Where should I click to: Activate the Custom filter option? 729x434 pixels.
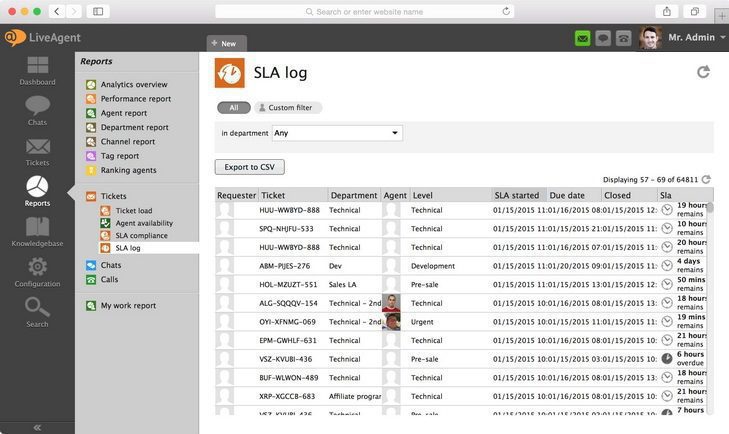pyautogui.click(x=289, y=107)
